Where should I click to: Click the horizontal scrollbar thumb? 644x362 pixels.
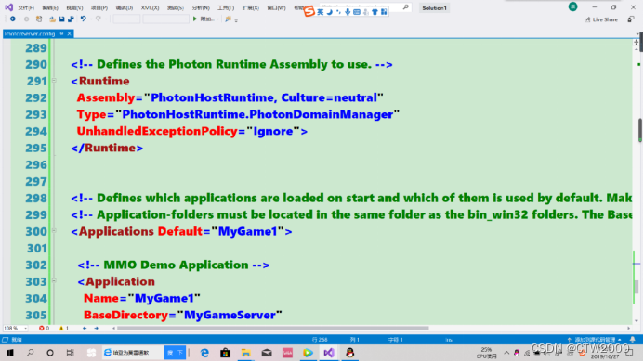click(x=272, y=328)
